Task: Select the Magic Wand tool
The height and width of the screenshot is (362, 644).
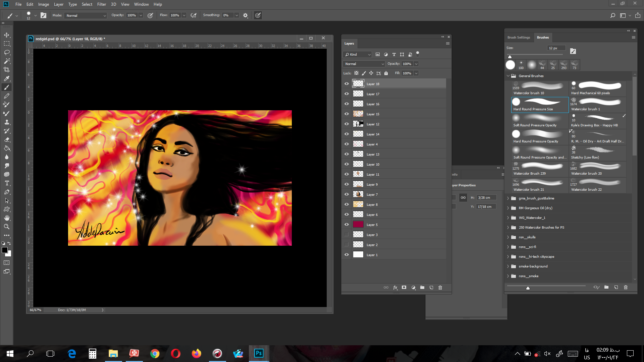Action: click(7, 61)
